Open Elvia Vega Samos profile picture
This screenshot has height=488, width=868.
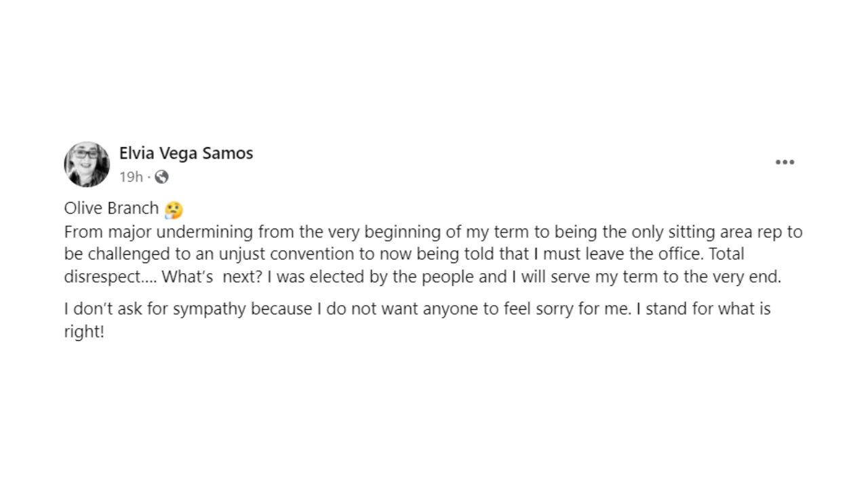87,164
